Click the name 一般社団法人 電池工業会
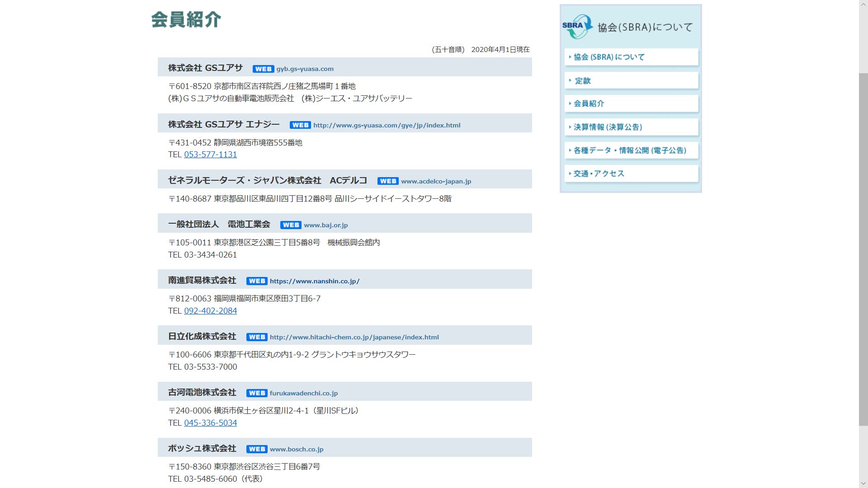The image size is (868, 488). tap(219, 224)
